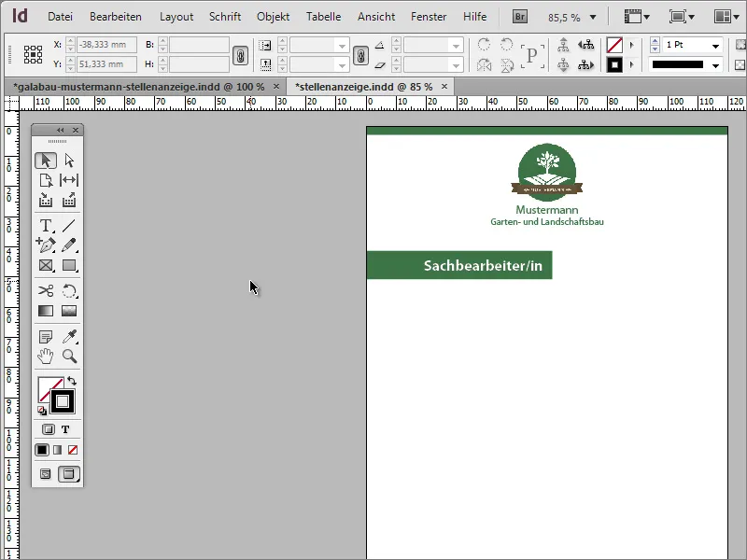Select the Content Placer tool
Viewport: 747px width, 560px height.
point(69,200)
